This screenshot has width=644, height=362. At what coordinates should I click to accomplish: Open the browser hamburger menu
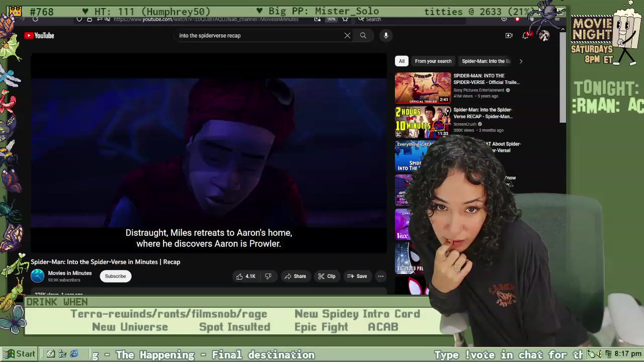pos(557,19)
